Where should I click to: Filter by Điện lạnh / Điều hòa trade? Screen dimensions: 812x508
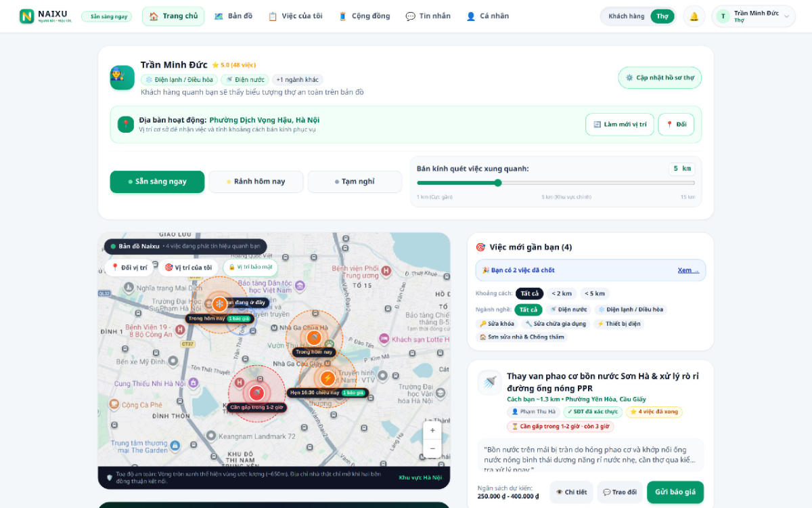[x=631, y=310]
